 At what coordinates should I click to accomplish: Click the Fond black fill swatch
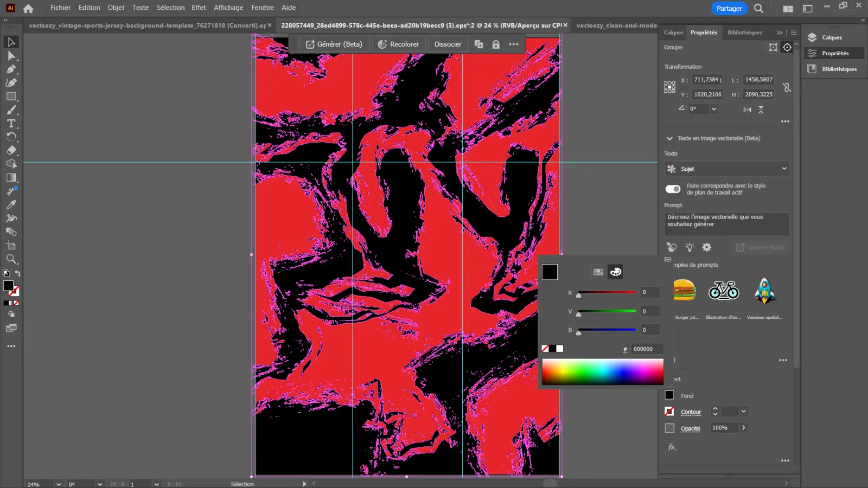tap(669, 395)
